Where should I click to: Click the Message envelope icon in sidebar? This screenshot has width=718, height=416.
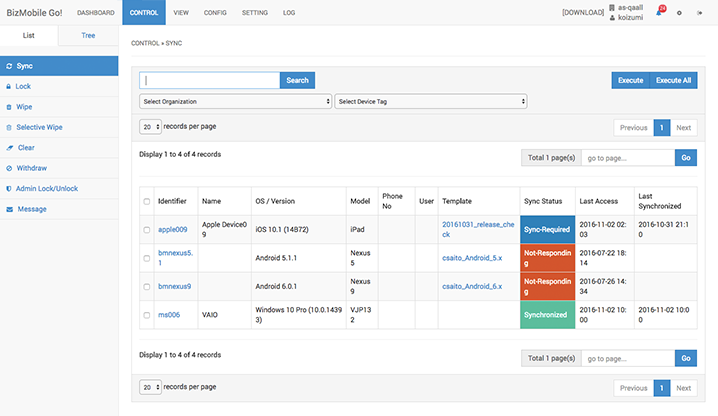[9, 209]
